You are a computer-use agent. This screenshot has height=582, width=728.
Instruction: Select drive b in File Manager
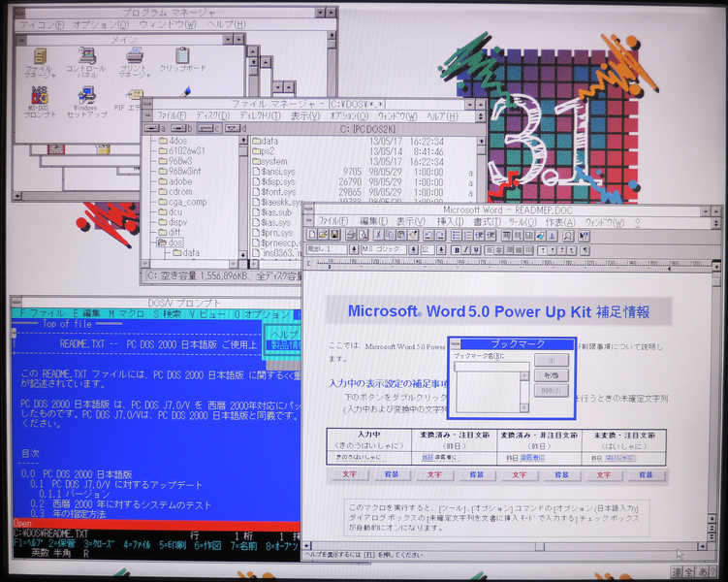click(x=181, y=128)
